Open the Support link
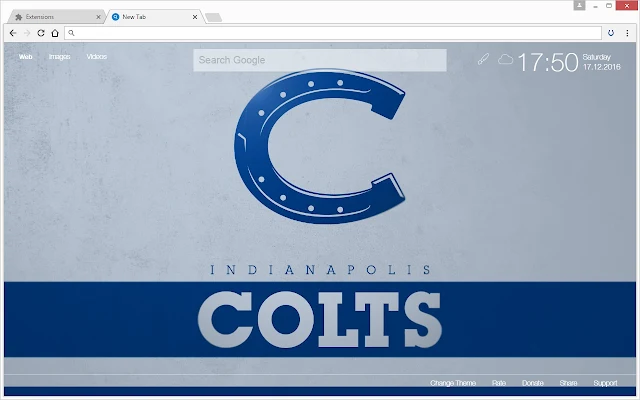Image resolution: width=640 pixels, height=400 pixels. [x=605, y=383]
